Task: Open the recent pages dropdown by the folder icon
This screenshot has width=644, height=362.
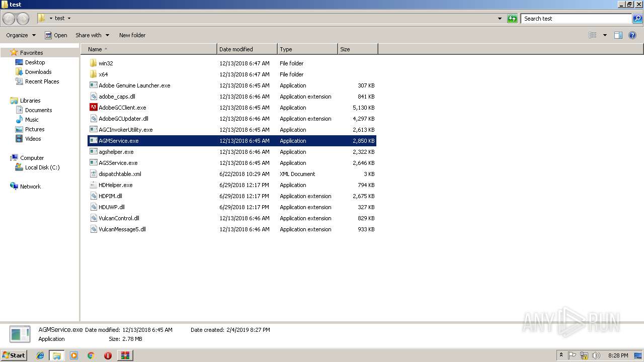Action: click(x=51, y=19)
